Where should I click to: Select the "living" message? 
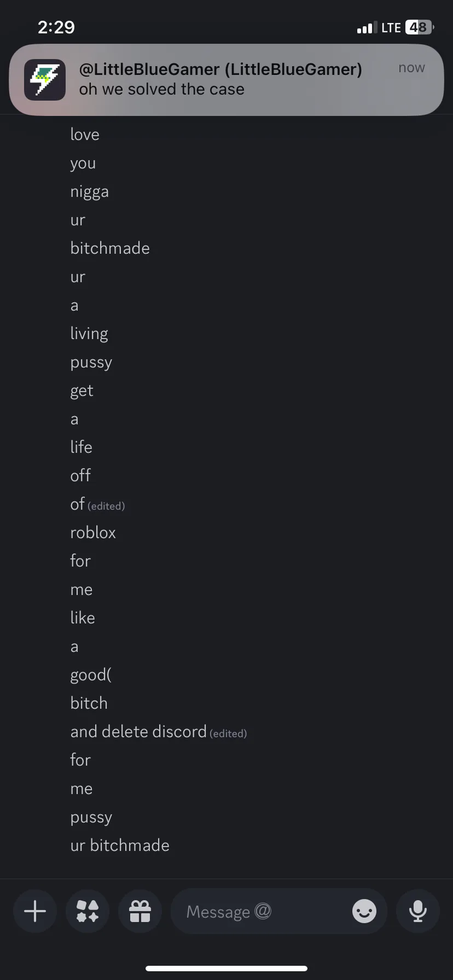(x=89, y=334)
